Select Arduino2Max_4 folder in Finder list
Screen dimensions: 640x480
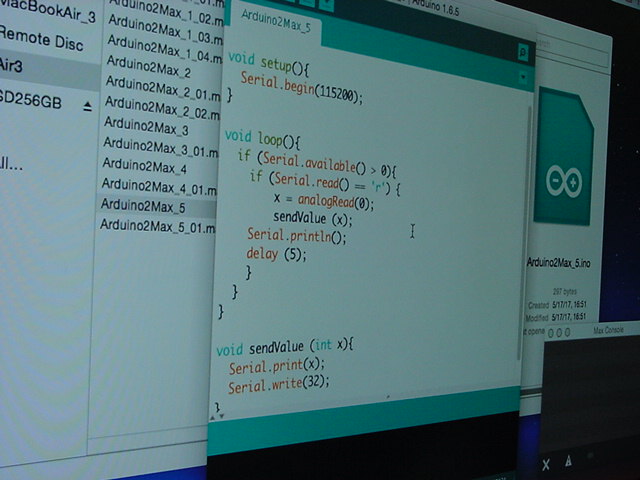click(x=144, y=167)
